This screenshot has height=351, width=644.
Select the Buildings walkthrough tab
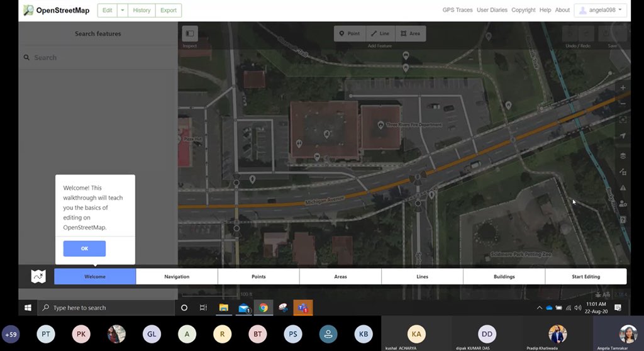(x=504, y=277)
